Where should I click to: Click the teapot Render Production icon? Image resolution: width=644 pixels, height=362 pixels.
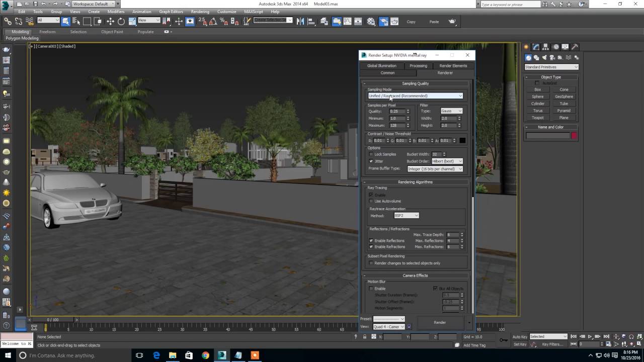452,22
